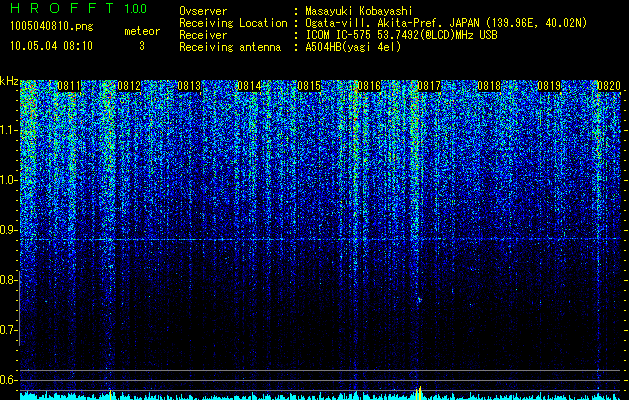Click the 0811 time marker
The width and height of the screenshot is (629, 400).
click(69, 86)
